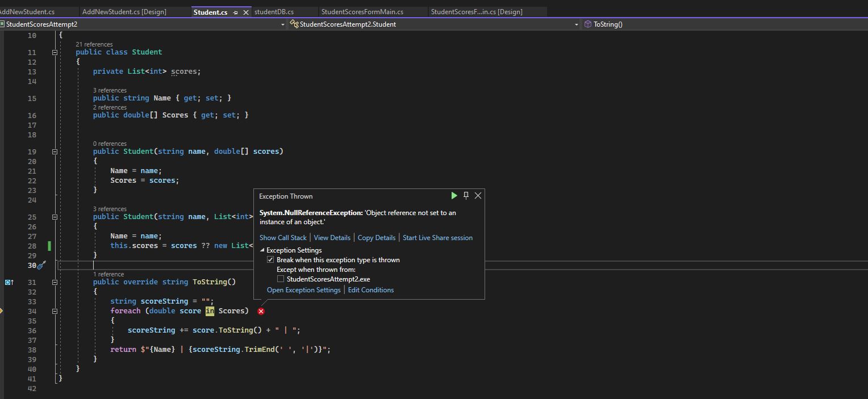
Task: Close the Student.cs tab
Action: [246, 12]
